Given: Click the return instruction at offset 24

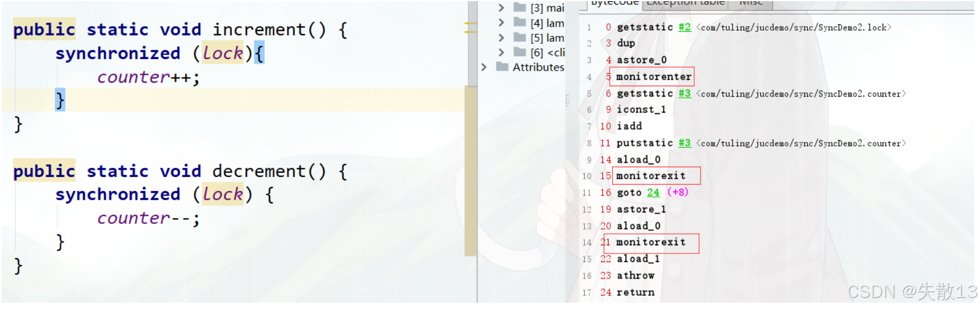Looking at the screenshot, I should pyautogui.click(x=636, y=293).
